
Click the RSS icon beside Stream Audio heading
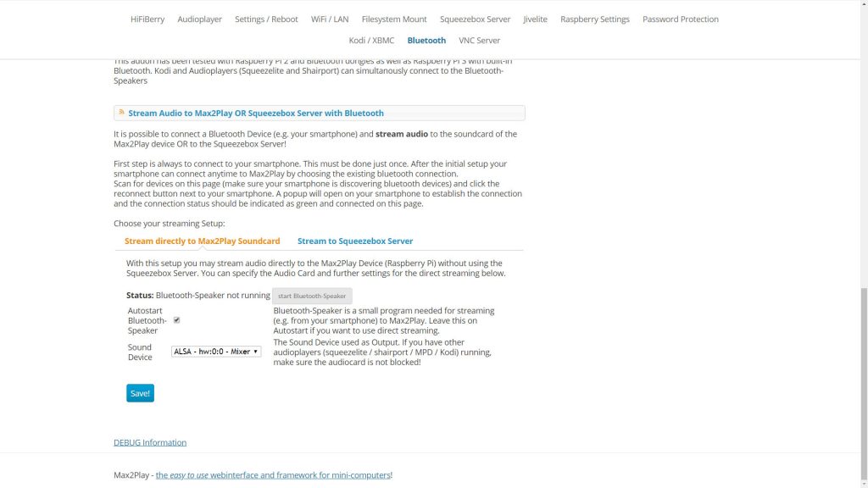click(x=122, y=113)
